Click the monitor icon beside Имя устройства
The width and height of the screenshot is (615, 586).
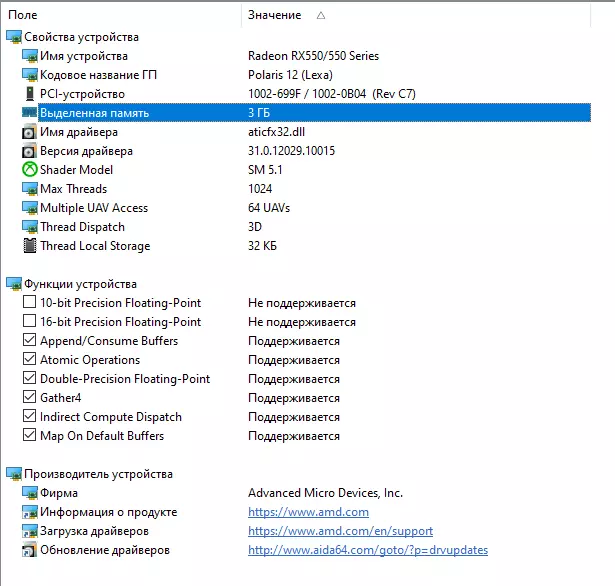[29, 56]
